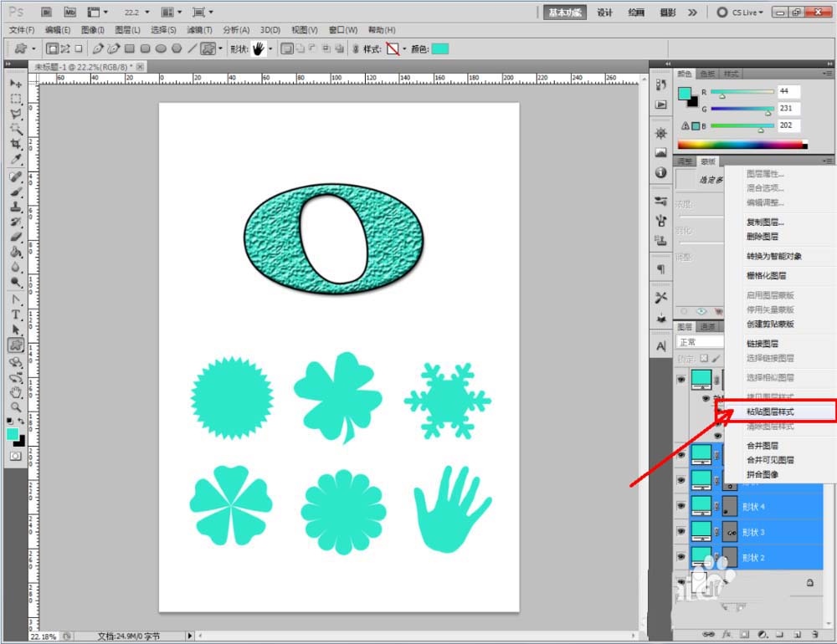Activate the Zoom magnifier tool

coord(15,406)
